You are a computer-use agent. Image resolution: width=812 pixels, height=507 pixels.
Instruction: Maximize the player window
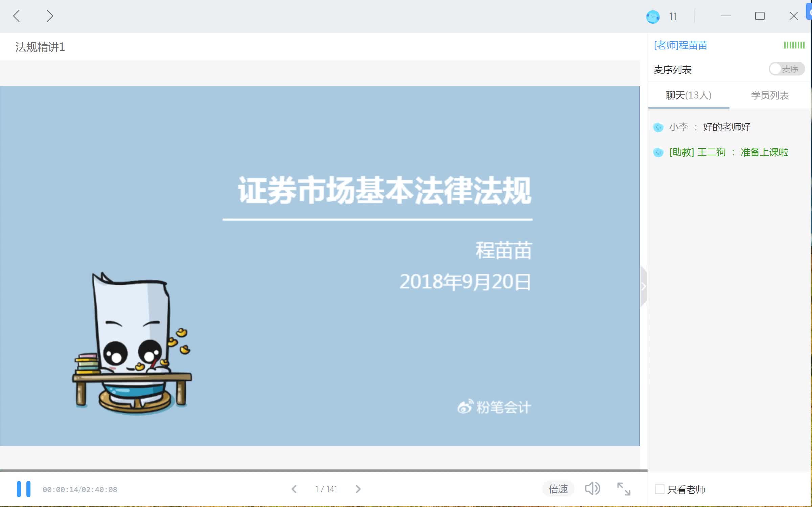[x=760, y=16]
